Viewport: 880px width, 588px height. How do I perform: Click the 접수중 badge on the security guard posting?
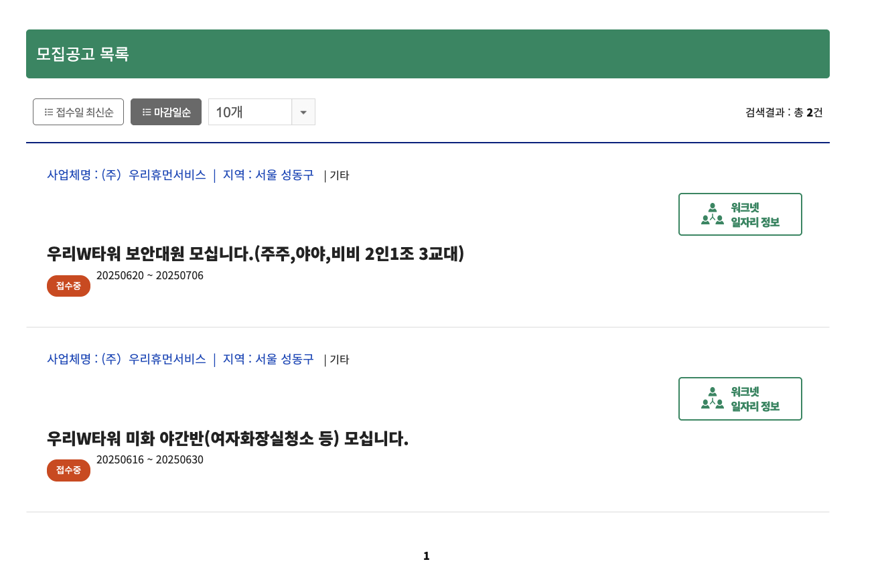click(68, 285)
